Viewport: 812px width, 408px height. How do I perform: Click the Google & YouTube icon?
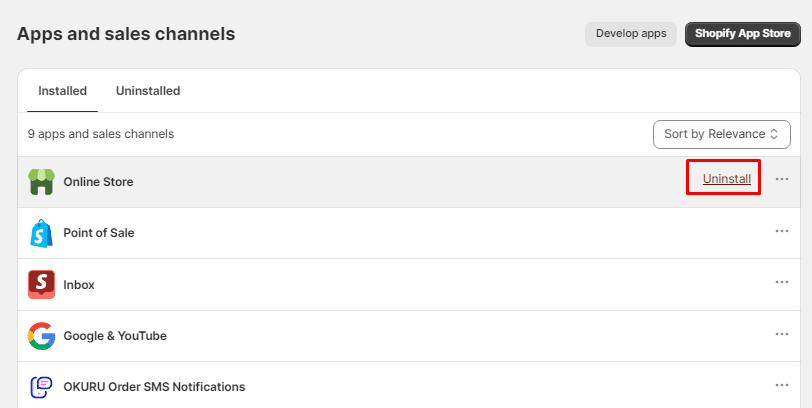(x=41, y=336)
